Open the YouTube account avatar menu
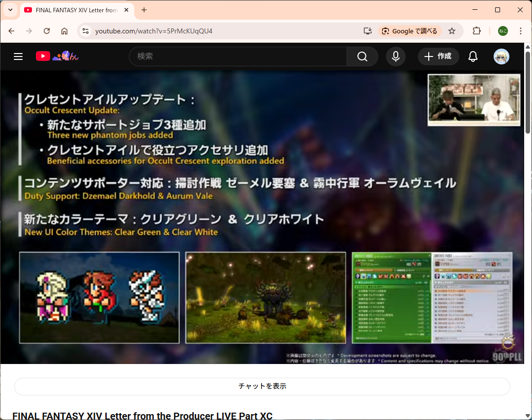 click(501, 56)
